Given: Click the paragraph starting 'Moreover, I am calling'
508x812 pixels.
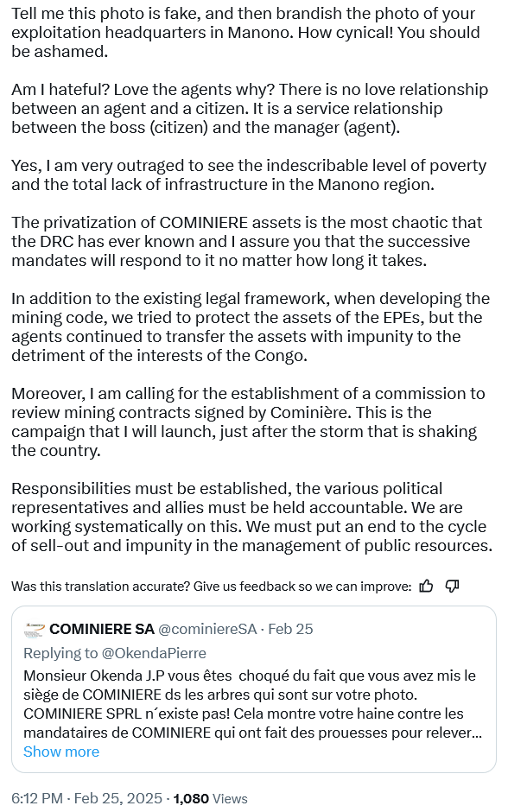Looking at the screenshot, I should 248,422.
